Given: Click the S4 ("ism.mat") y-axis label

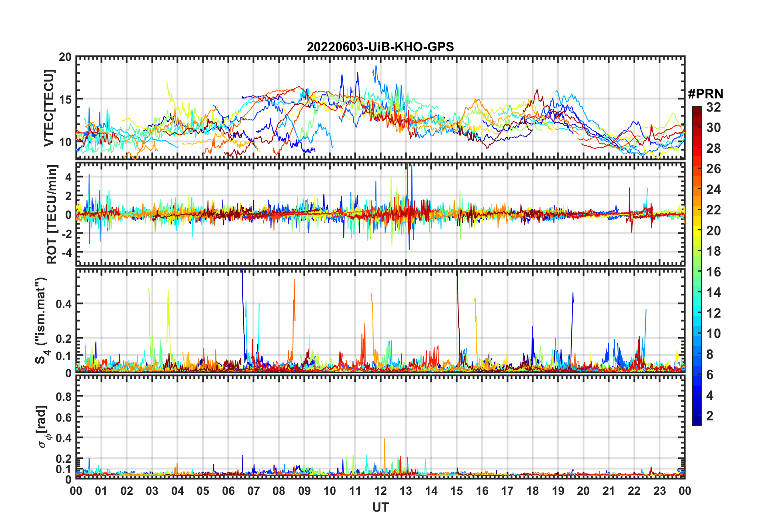Looking at the screenshot, I should [42, 320].
